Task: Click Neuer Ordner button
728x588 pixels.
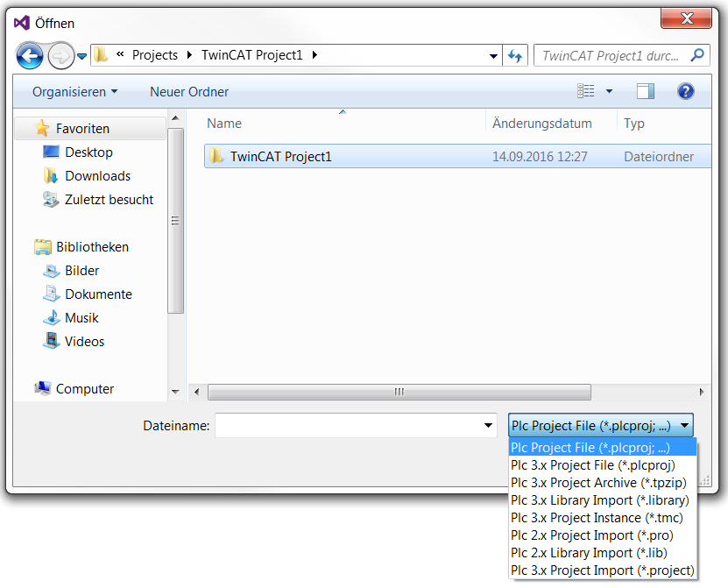Action: tap(189, 92)
